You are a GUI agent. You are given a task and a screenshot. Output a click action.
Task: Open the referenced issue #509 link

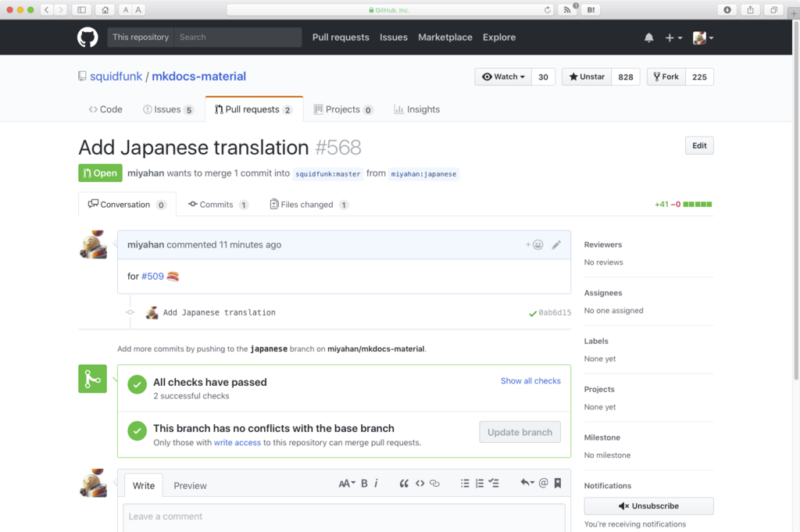pyautogui.click(x=152, y=277)
